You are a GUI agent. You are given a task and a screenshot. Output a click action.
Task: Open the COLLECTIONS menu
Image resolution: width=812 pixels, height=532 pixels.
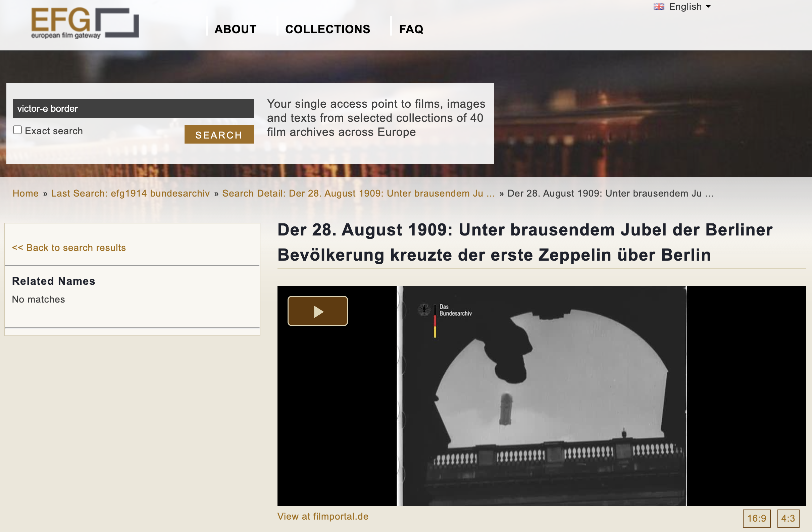click(x=327, y=29)
